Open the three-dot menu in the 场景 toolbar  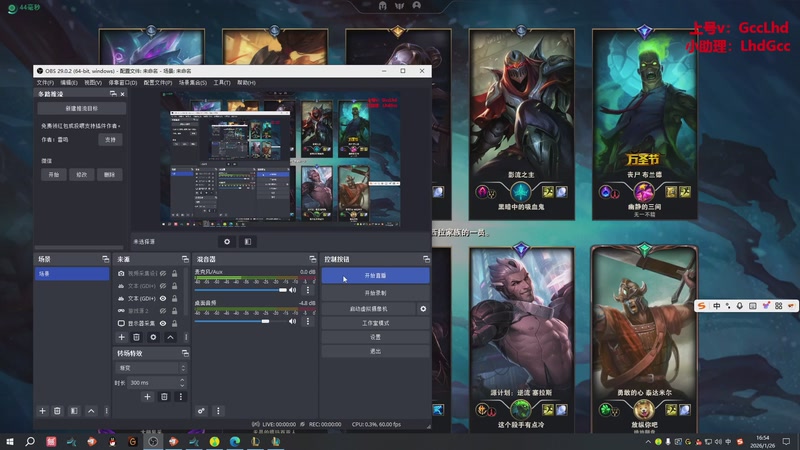106,411
